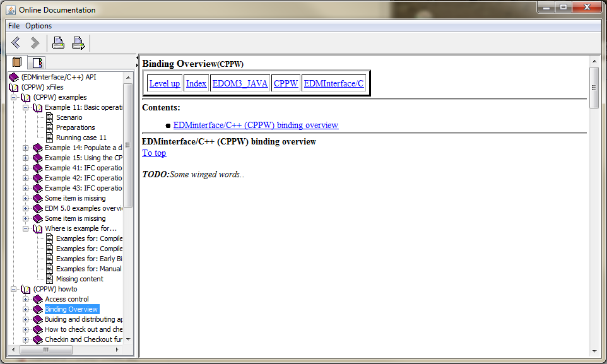607x364 pixels.
Task: Click the To top link
Action: pyautogui.click(x=154, y=153)
